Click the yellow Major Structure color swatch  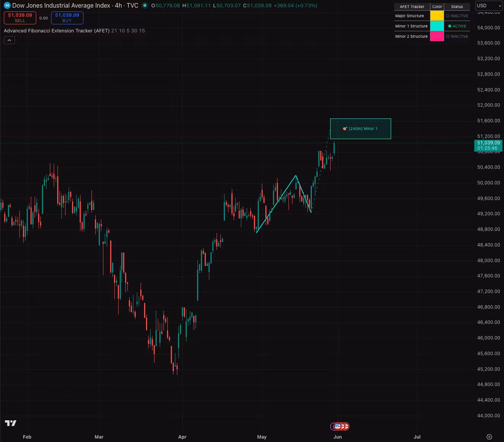pos(437,16)
